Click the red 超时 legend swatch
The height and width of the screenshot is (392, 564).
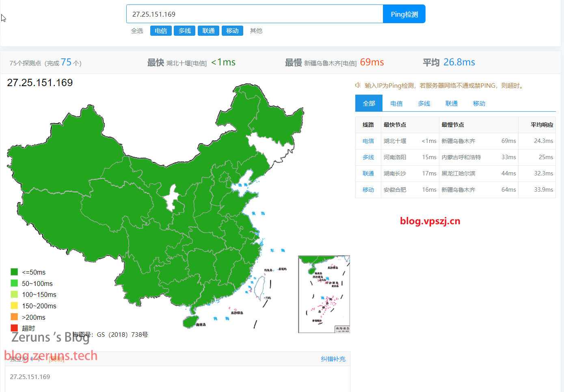(x=14, y=328)
